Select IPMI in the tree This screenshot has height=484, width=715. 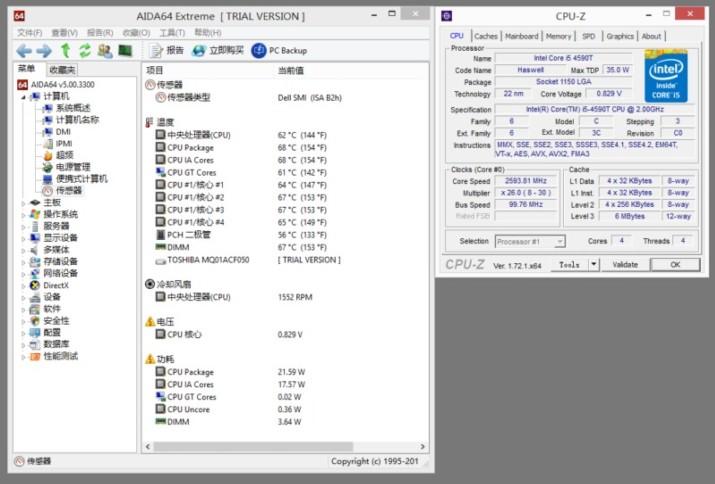[64, 144]
